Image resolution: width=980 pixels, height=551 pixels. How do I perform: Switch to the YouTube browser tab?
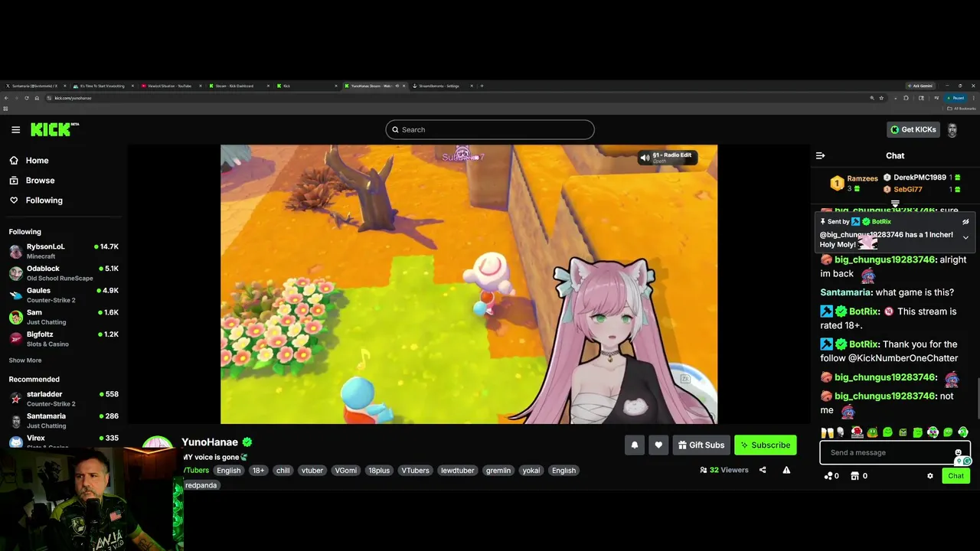pyautogui.click(x=170, y=86)
